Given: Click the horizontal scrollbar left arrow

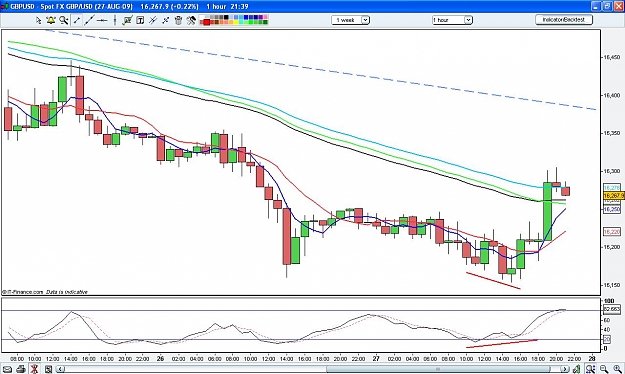Looking at the screenshot, I should point(60,369).
